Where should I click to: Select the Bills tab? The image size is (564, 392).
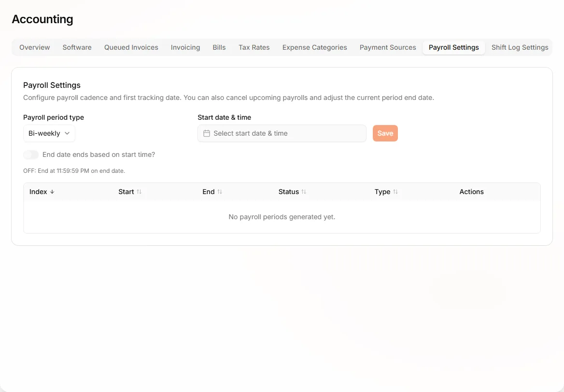pos(219,47)
